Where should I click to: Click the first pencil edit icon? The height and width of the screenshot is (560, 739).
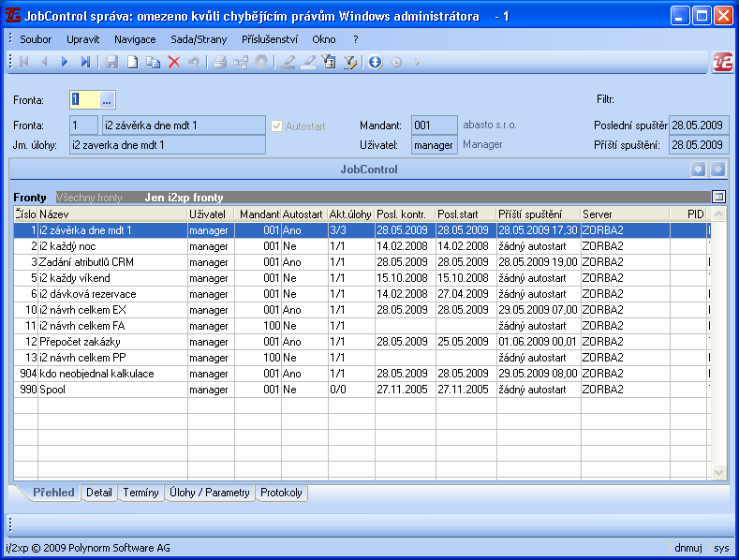(x=288, y=62)
